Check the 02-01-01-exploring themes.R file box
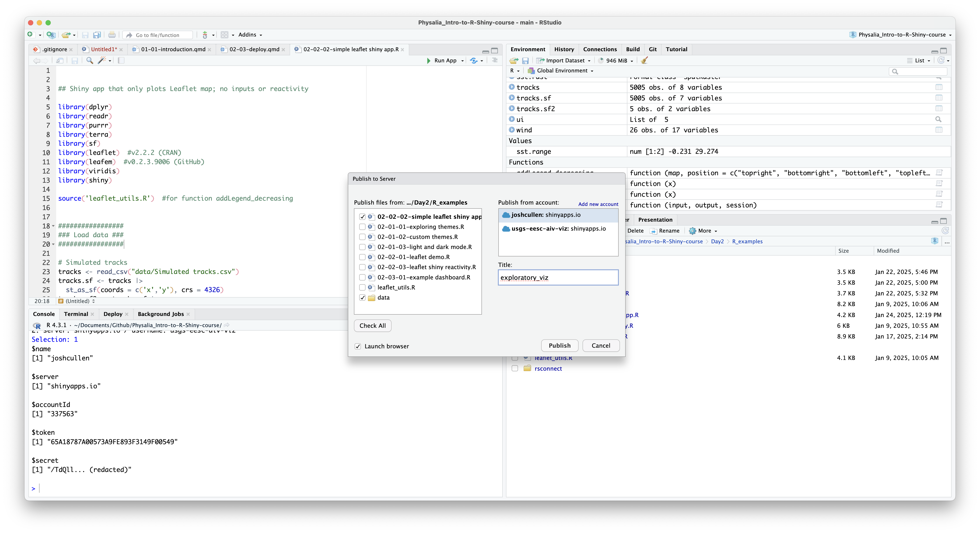 (362, 227)
